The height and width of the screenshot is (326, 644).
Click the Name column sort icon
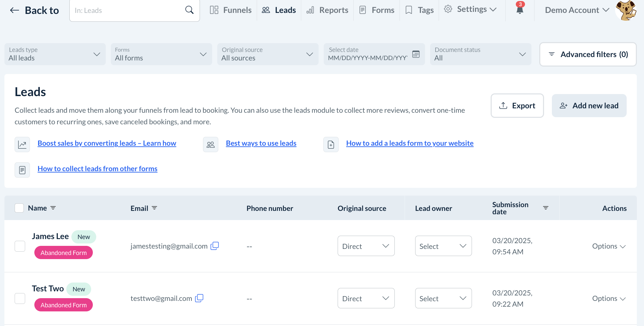[53, 208]
